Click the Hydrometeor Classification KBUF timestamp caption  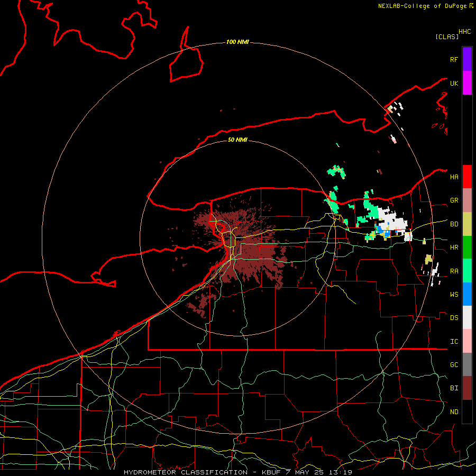tap(238, 472)
